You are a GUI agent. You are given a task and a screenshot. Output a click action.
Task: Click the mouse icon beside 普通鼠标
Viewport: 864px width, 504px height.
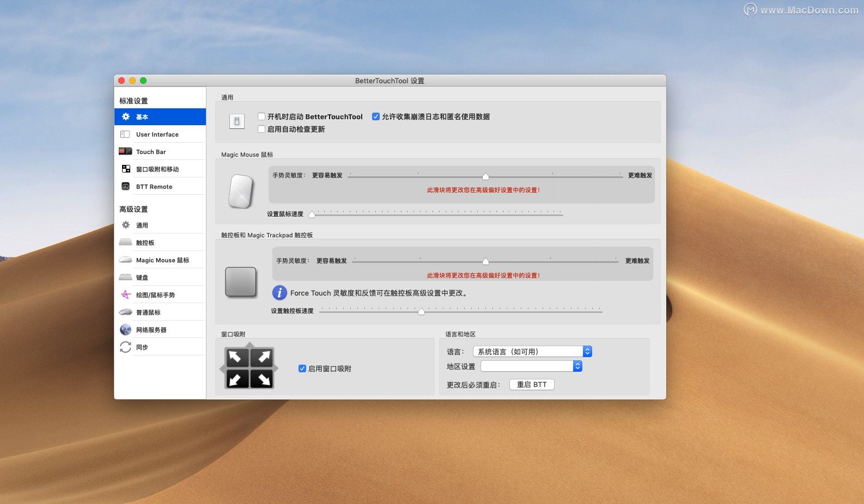[126, 312]
